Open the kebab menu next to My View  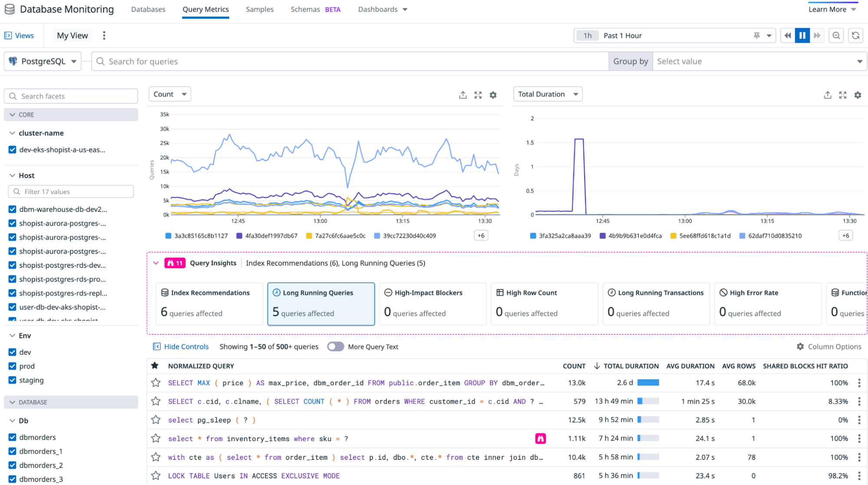[x=104, y=35]
